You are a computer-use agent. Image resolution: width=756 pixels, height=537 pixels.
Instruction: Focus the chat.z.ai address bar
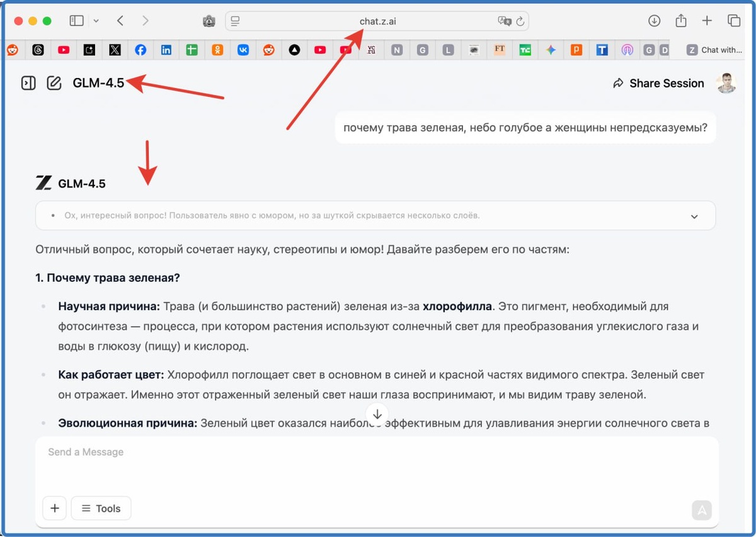click(377, 21)
